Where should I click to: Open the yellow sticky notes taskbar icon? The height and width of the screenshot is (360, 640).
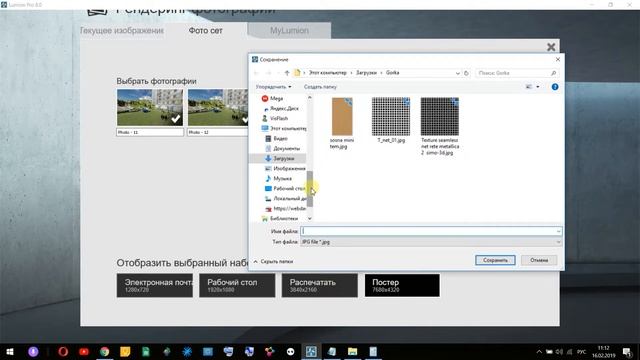(125, 351)
